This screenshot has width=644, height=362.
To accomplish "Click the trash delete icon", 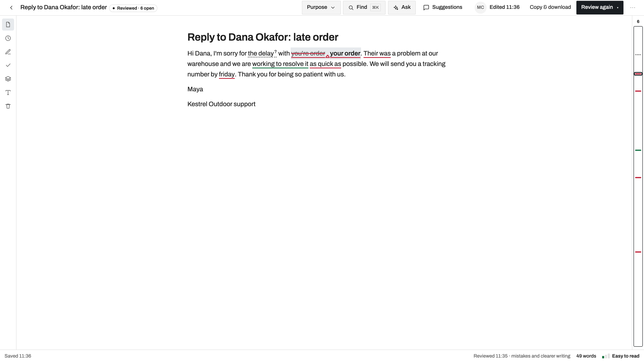I will [x=8, y=106].
